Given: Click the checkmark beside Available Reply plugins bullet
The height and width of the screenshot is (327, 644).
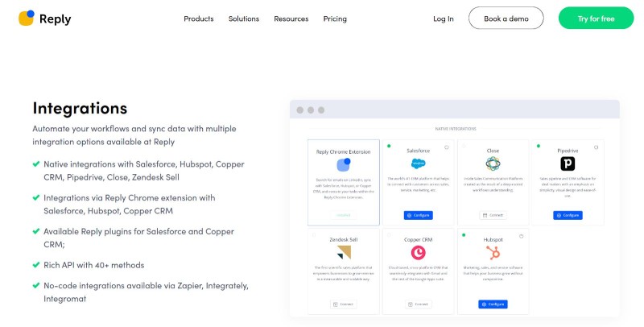Looking at the screenshot, I should pos(36,231).
